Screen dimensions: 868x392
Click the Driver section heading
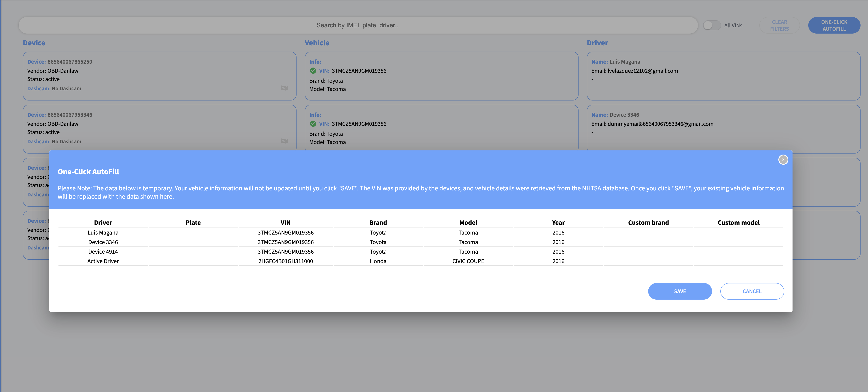click(597, 43)
